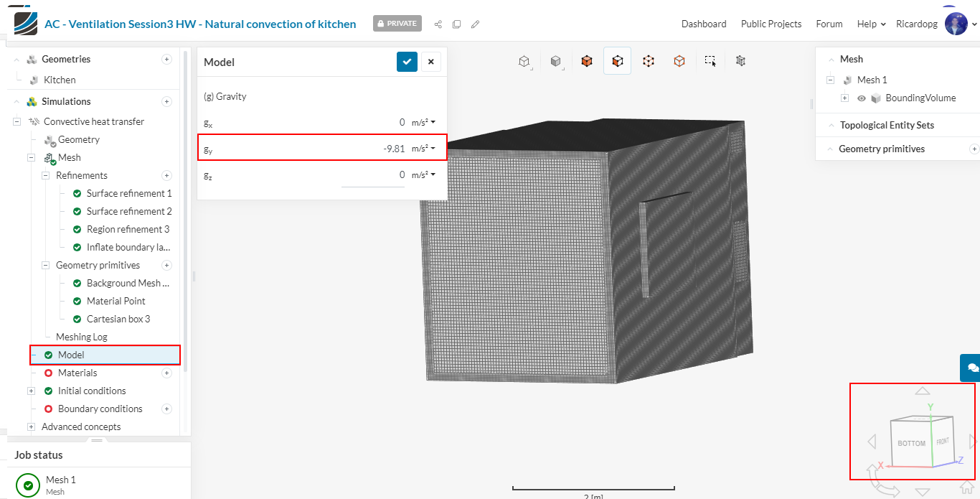Click the share project icon

(x=438, y=24)
